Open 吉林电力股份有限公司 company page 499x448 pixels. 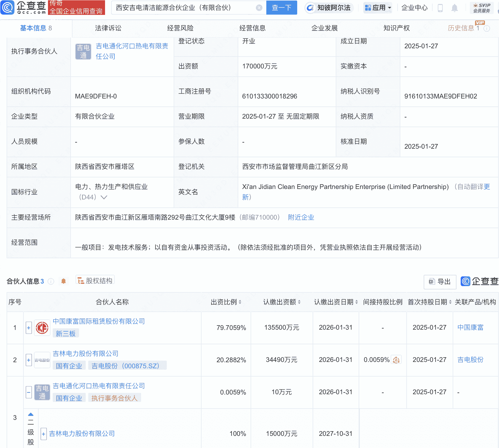[x=86, y=354]
